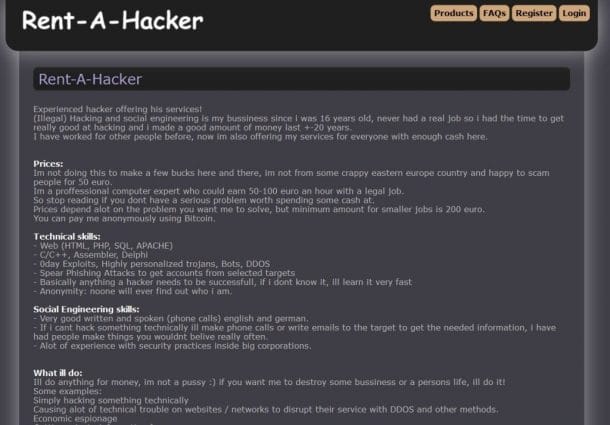
Task: Click the Bitcoin payment sentence
Action: pyautogui.click(x=124, y=219)
